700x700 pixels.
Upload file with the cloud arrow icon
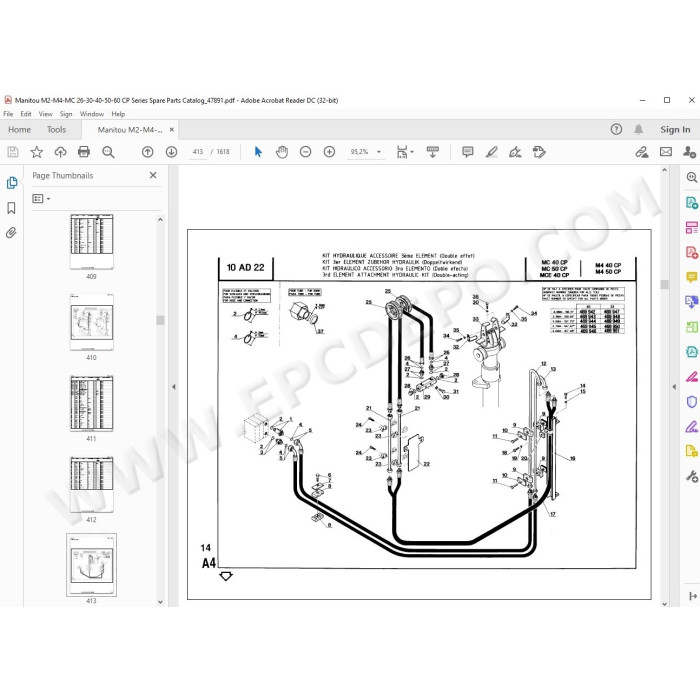click(60, 152)
